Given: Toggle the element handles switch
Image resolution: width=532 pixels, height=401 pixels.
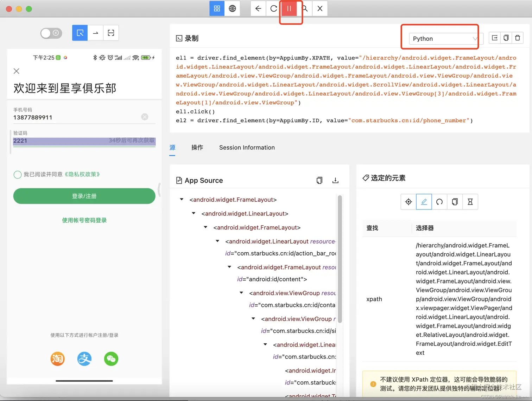Looking at the screenshot, I should point(51,33).
